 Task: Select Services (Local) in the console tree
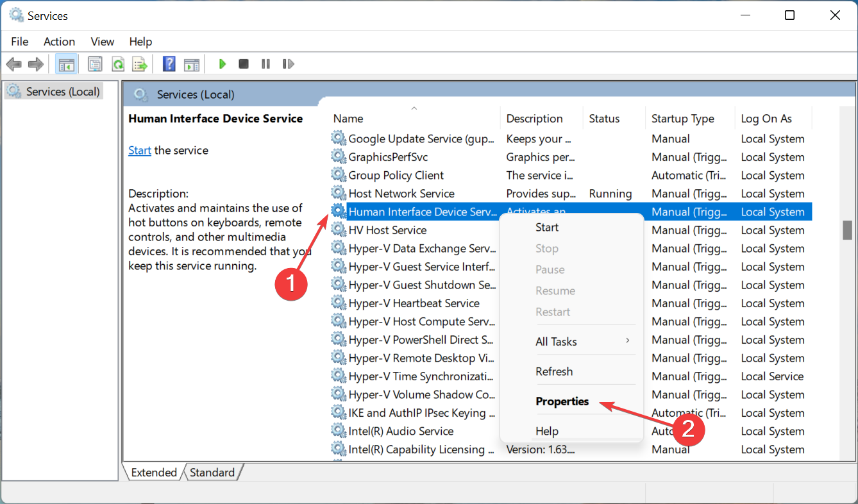53,92
